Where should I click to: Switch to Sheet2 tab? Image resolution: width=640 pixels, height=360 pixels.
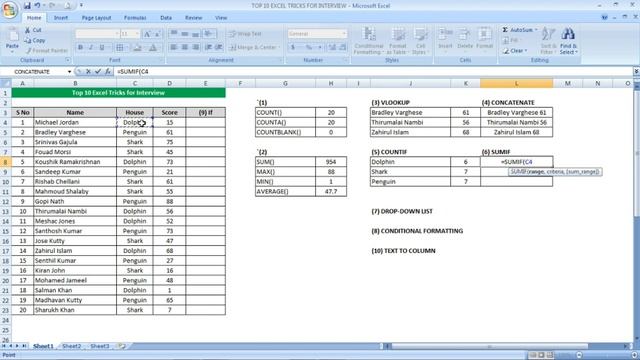pyautogui.click(x=71, y=346)
